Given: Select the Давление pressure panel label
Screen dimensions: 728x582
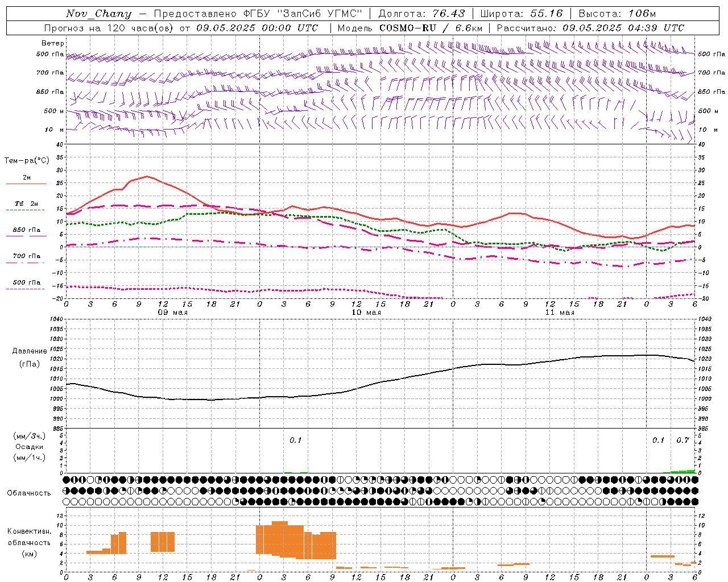Looking at the screenshot, I should (x=30, y=351).
